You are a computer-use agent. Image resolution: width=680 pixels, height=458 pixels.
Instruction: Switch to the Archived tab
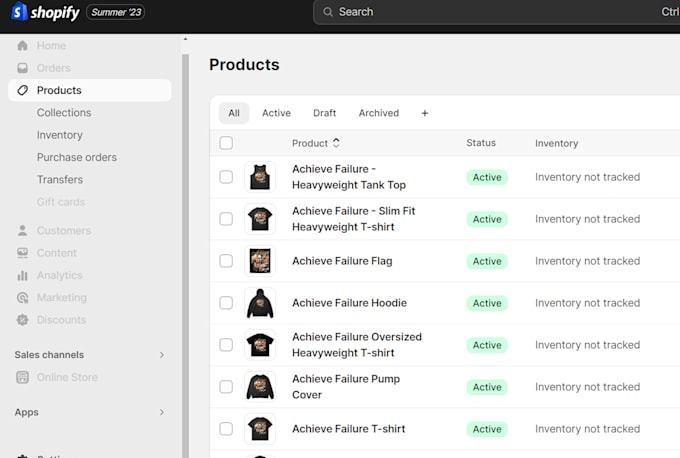click(x=379, y=113)
